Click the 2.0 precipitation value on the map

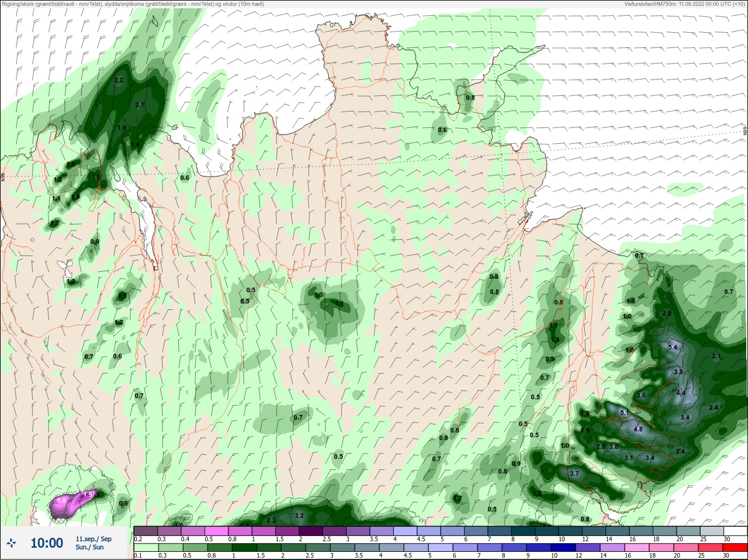click(667, 313)
